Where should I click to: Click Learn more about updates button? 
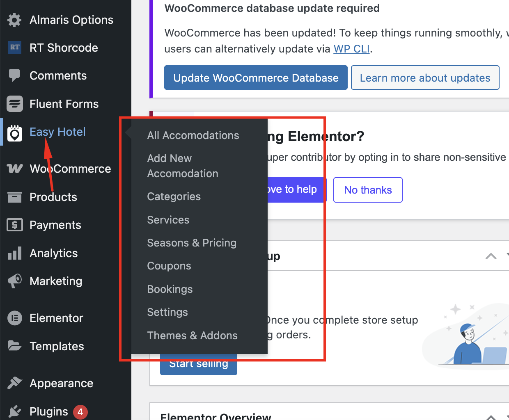tap(425, 78)
